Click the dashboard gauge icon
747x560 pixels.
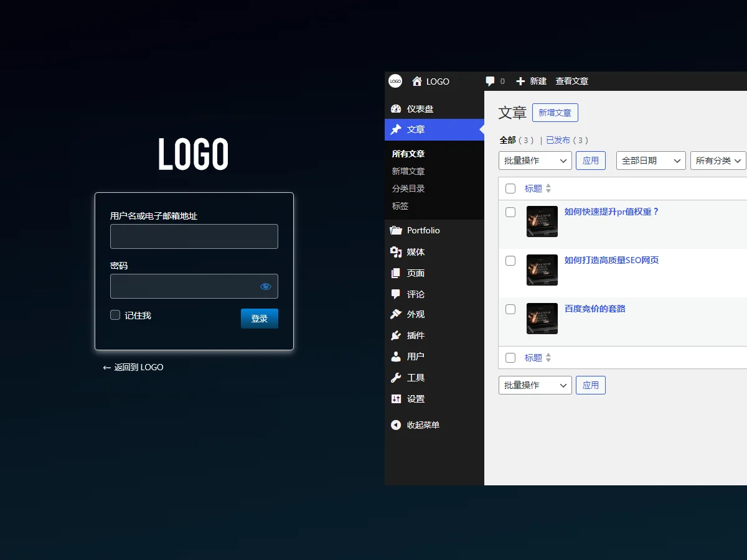pyautogui.click(x=396, y=109)
